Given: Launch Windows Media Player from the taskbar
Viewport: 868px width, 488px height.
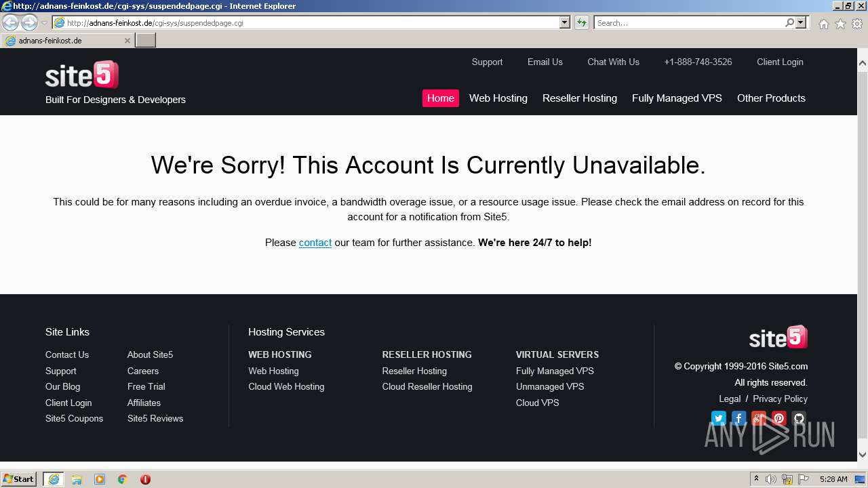Looking at the screenshot, I should pos(100,479).
